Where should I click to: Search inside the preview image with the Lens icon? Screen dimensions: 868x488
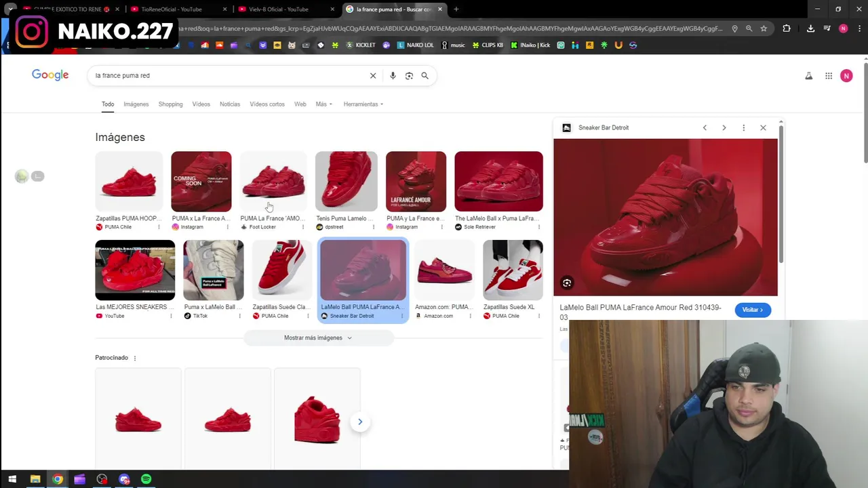tap(567, 283)
